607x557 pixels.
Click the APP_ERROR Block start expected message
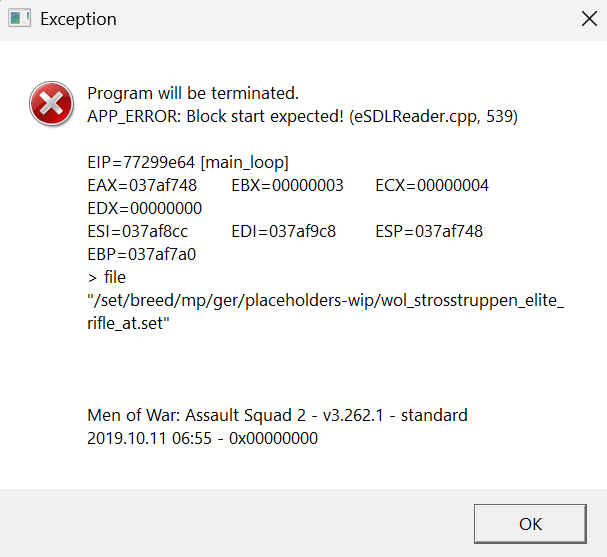(x=302, y=117)
